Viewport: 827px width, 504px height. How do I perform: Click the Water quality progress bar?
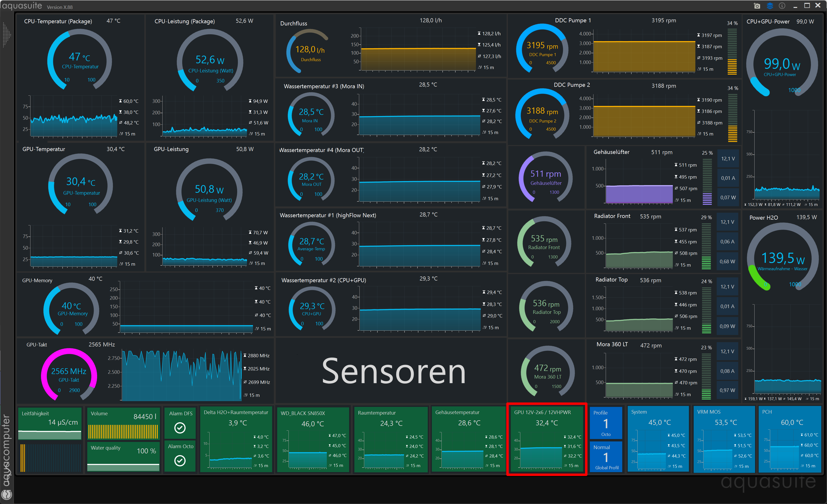(123, 467)
